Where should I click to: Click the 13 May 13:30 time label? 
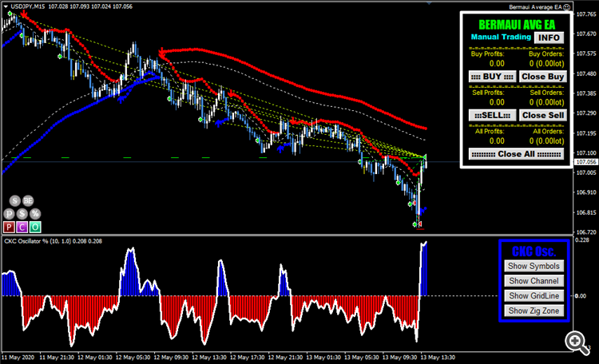coord(438,358)
